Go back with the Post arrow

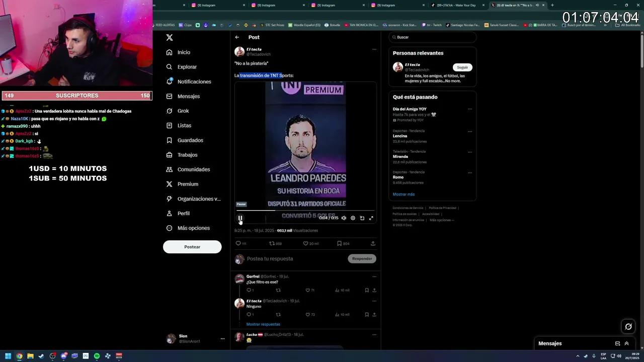click(x=237, y=37)
